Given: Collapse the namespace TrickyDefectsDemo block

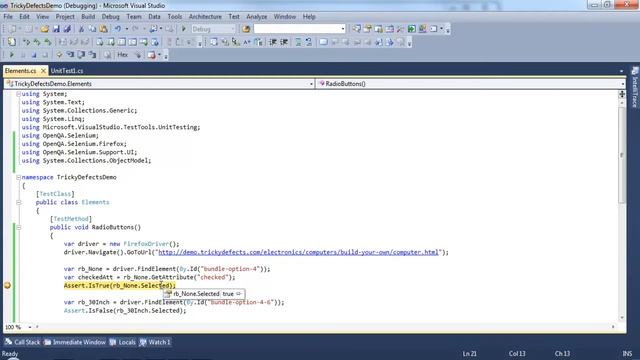Looking at the screenshot, I should [18, 177].
